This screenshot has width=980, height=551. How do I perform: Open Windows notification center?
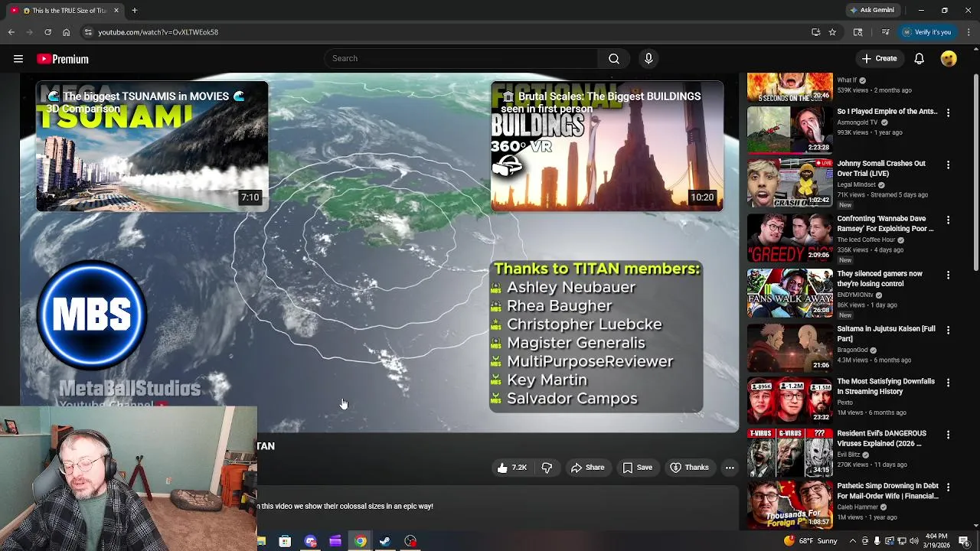click(964, 541)
